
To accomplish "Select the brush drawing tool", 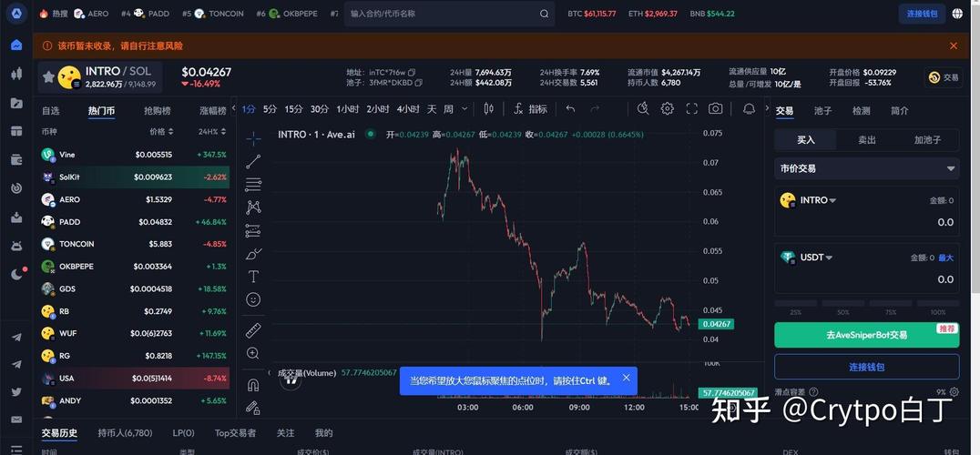I will point(253,253).
